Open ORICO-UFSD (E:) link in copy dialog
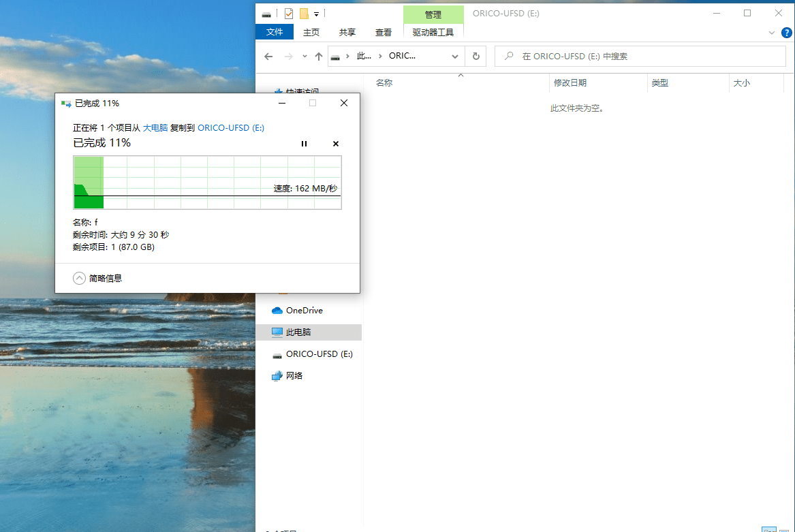Viewport: 795px width, 532px height. point(230,127)
